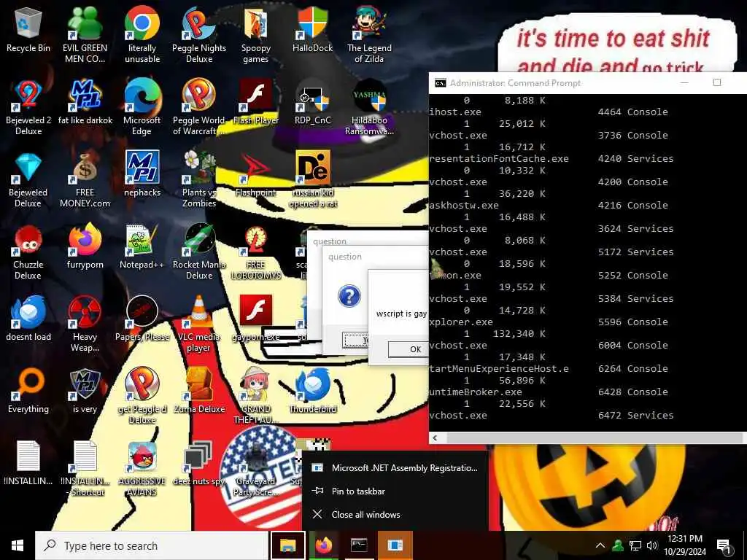
Task: Click the highlighted .NET registration taskbar button
Action: [x=395, y=545]
